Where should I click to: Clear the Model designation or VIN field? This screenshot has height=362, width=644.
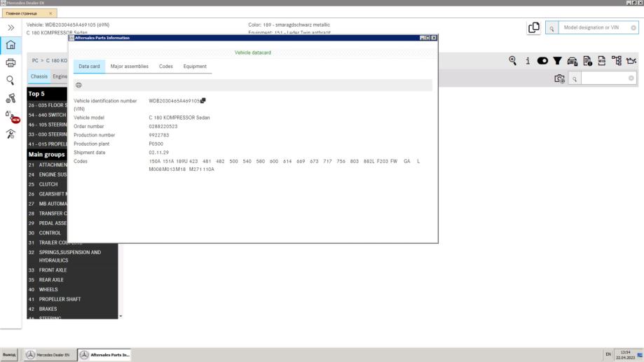(633, 28)
